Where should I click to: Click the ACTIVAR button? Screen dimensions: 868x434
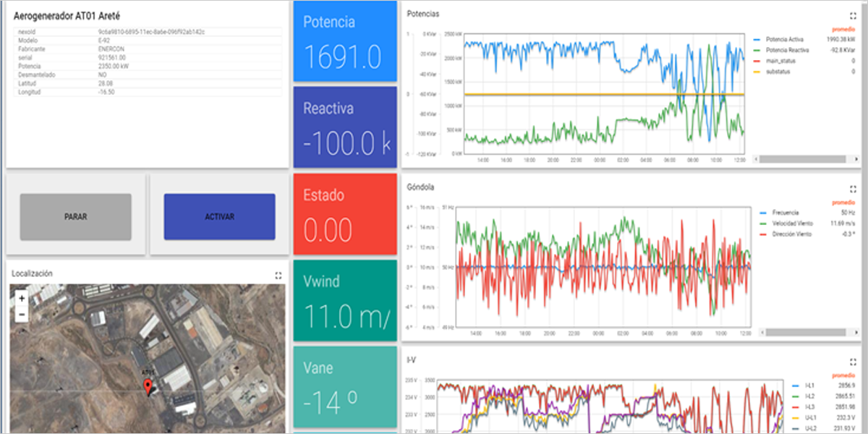point(219,216)
